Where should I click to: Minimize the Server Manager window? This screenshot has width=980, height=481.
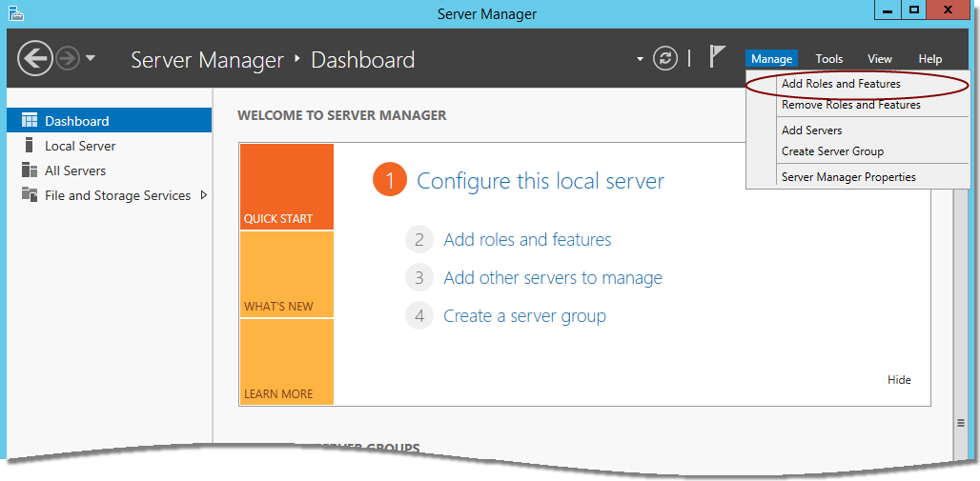tap(888, 10)
